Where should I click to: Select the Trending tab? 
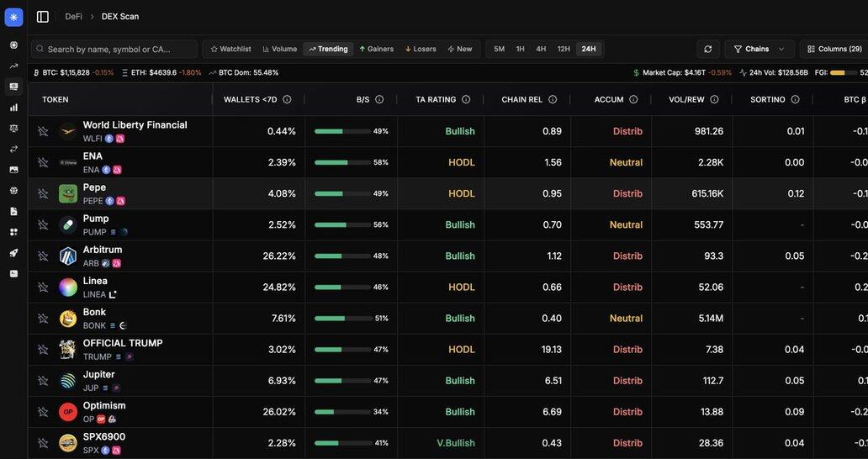[x=328, y=50]
